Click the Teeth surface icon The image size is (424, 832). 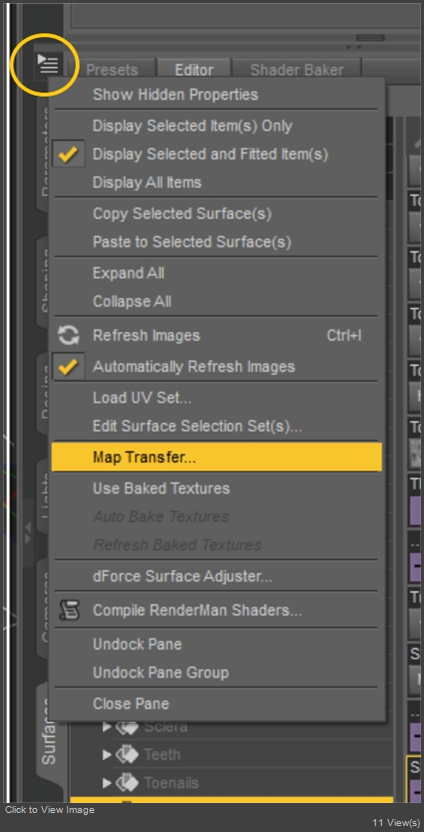[126, 755]
